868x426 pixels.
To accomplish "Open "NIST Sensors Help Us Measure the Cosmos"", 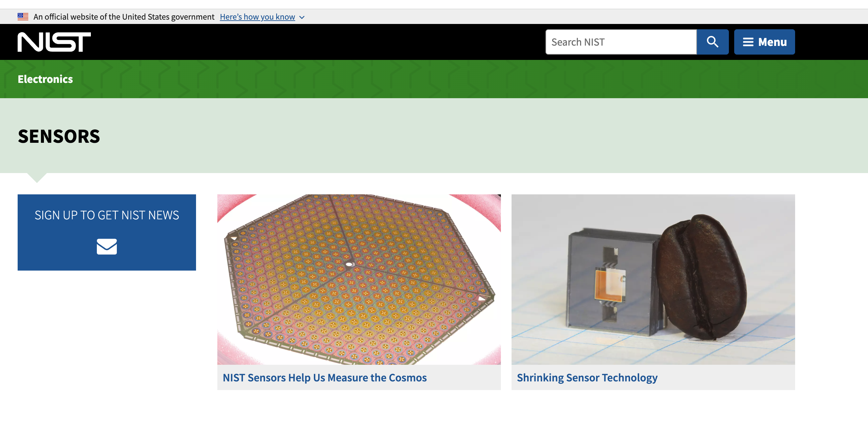I will pos(325,377).
